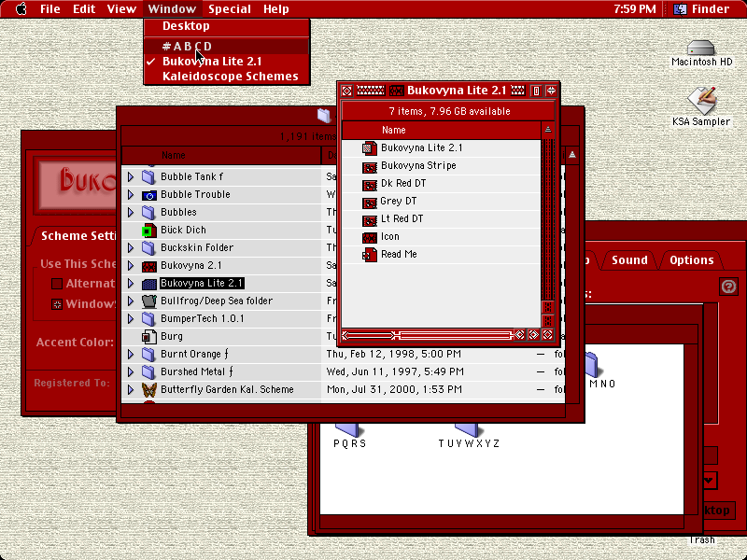Screen dimensions: 747x560
Task: Click the vertical scrollbar track in Bukovyna Lite 2.1 window
Action: 548,219
